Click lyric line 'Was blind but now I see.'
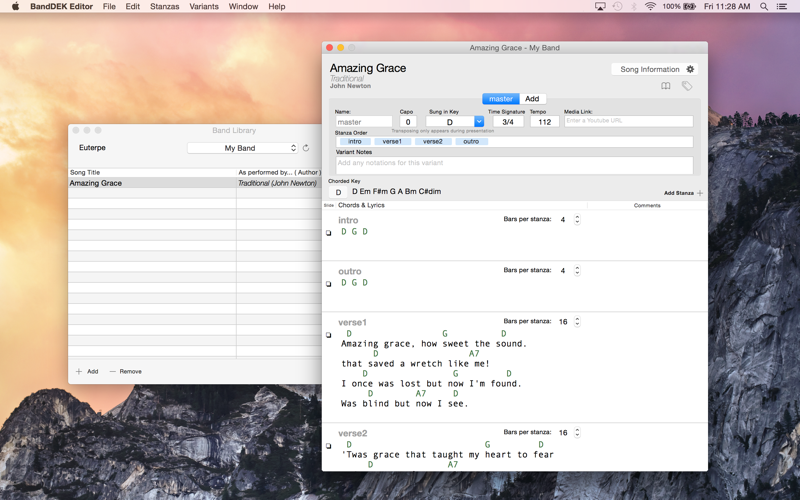 [404, 403]
